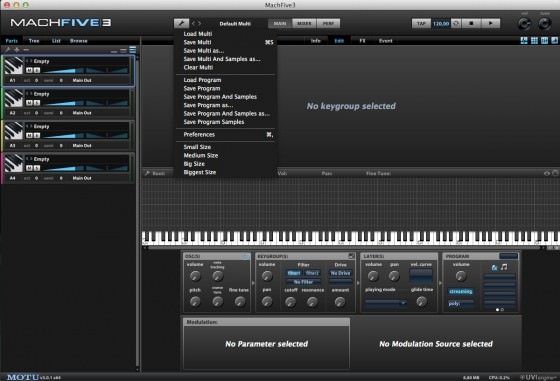Viewport: 560px width, 381px height.
Task: Switch to the Browse tab
Action: (79, 41)
